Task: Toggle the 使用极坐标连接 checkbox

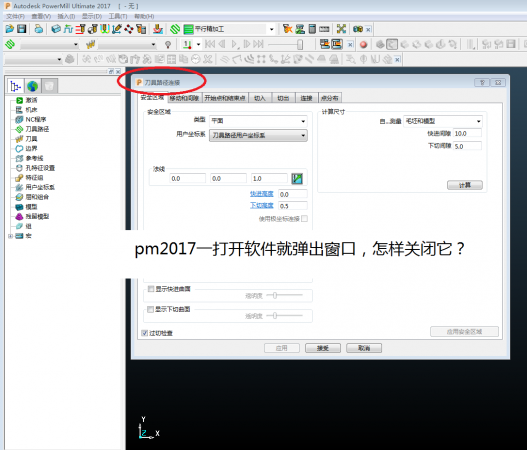Action: [x=305, y=219]
